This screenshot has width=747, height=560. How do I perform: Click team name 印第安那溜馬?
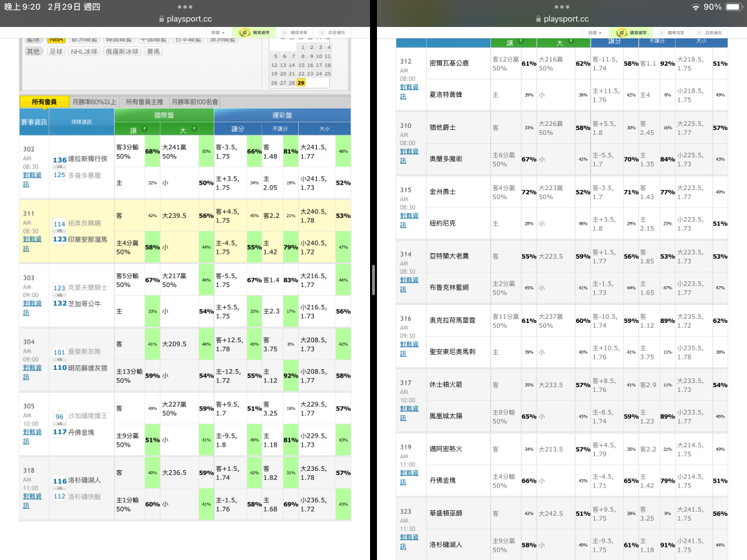(x=88, y=239)
